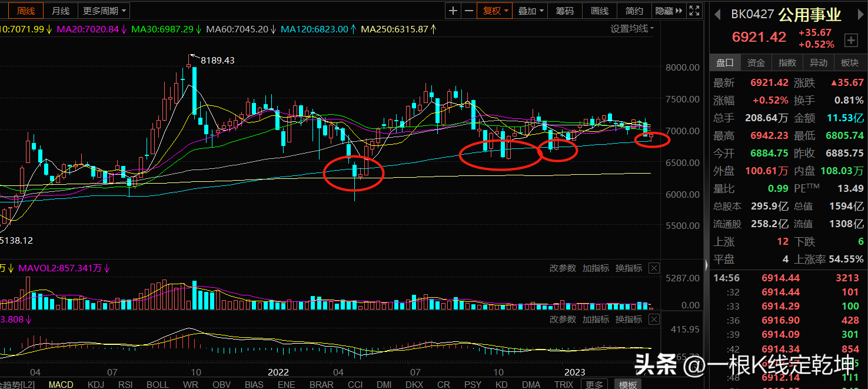
Task: Switch to 月线 monthly chart tab
Action: coord(60,11)
